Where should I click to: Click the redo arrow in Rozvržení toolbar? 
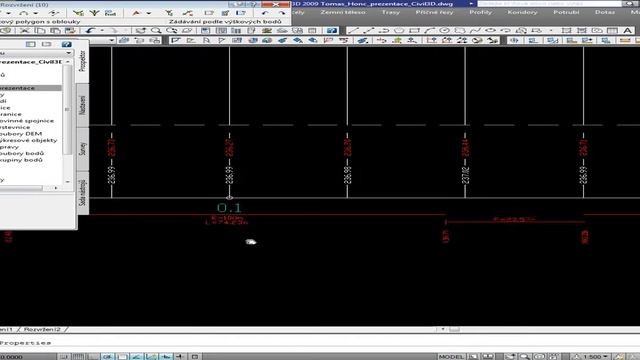(x=282, y=13)
